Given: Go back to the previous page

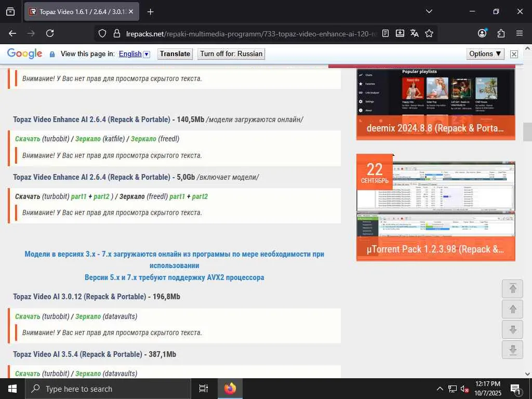Looking at the screenshot, I should (x=12, y=33).
